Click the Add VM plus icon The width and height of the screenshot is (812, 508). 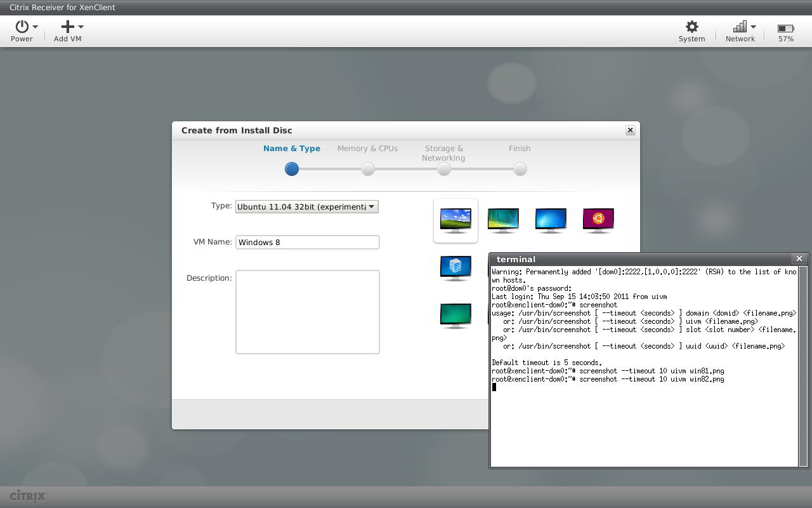click(x=67, y=27)
